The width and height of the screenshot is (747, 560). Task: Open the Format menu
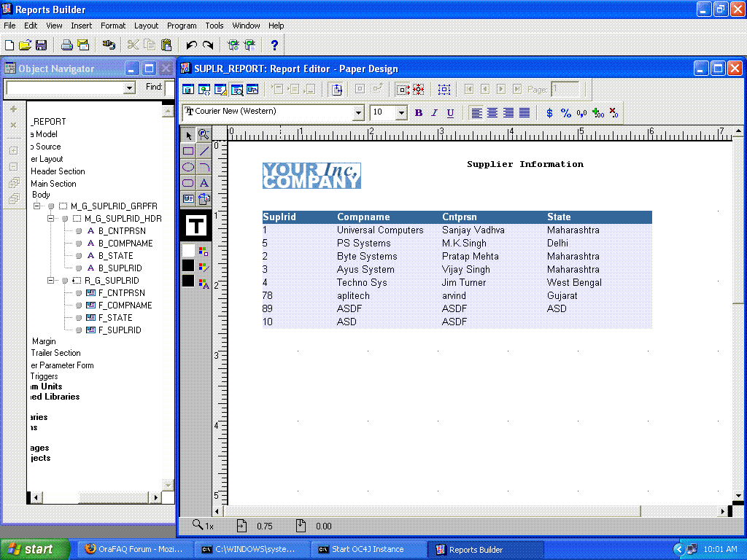click(113, 26)
